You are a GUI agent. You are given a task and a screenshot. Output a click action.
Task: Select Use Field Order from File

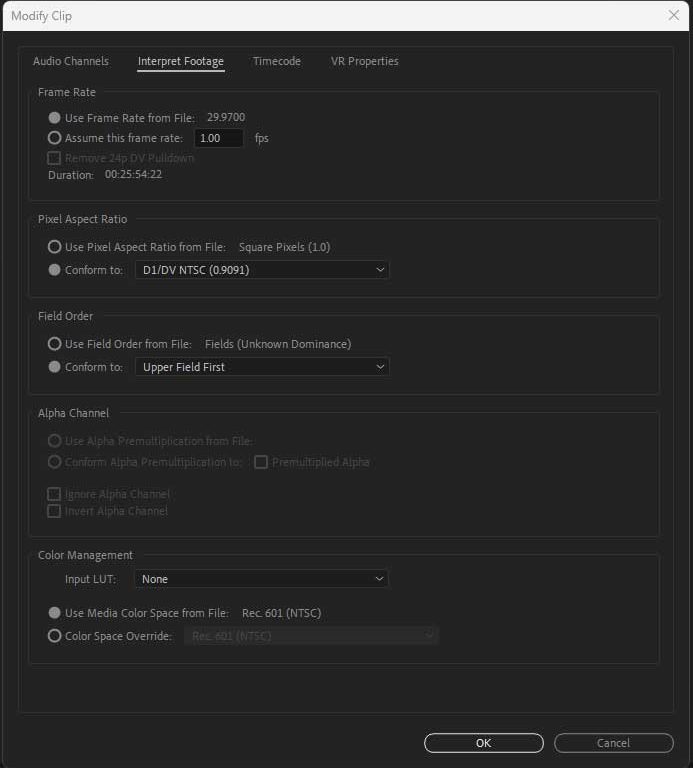coord(55,344)
